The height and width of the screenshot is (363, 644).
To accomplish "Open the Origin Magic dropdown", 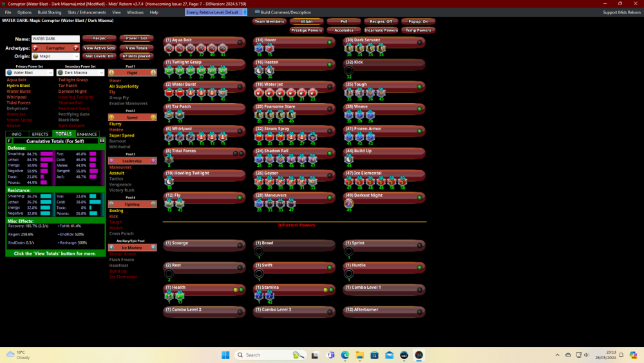I will point(55,57).
